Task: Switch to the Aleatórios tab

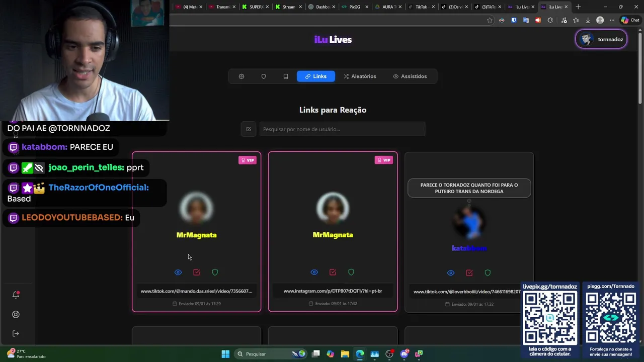Action: coord(360,76)
